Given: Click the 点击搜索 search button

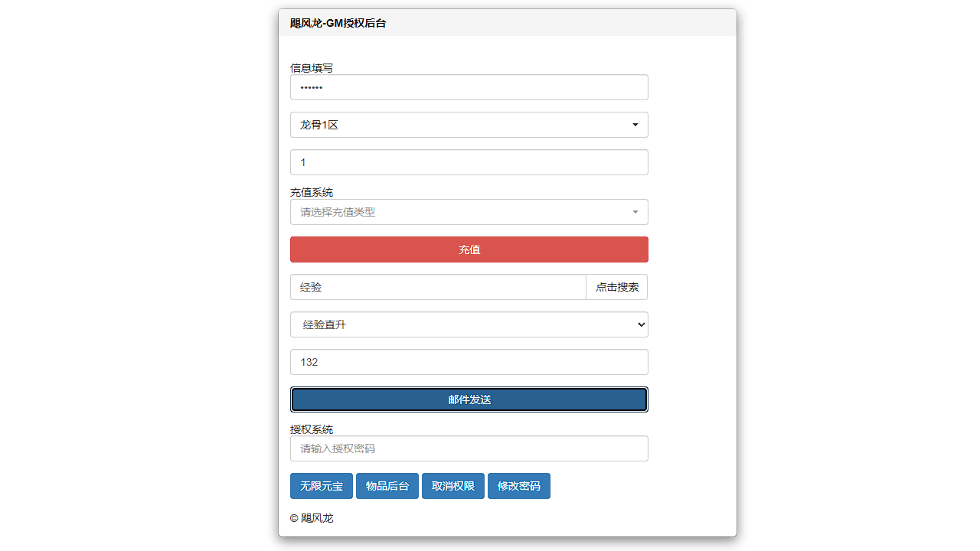Looking at the screenshot, I should coord(616,287).
